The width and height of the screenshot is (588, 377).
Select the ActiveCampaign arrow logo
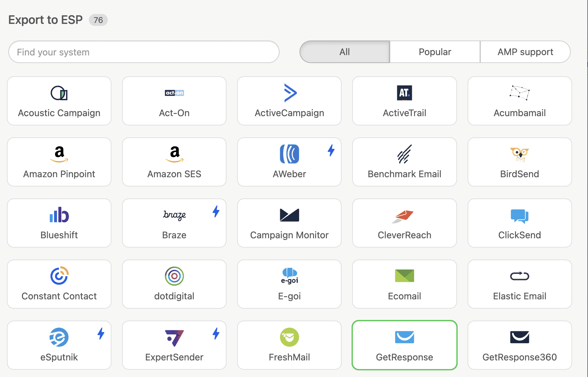pos(290,93)
